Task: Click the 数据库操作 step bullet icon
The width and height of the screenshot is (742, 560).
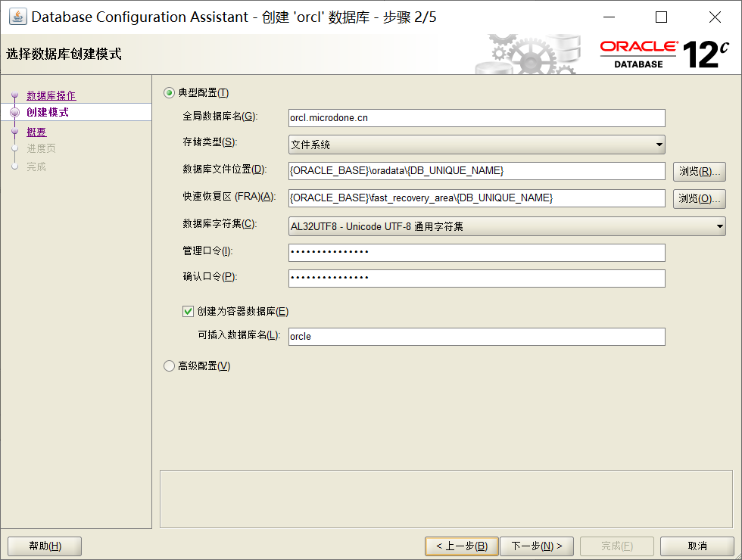Action: (x=14, y=95)
